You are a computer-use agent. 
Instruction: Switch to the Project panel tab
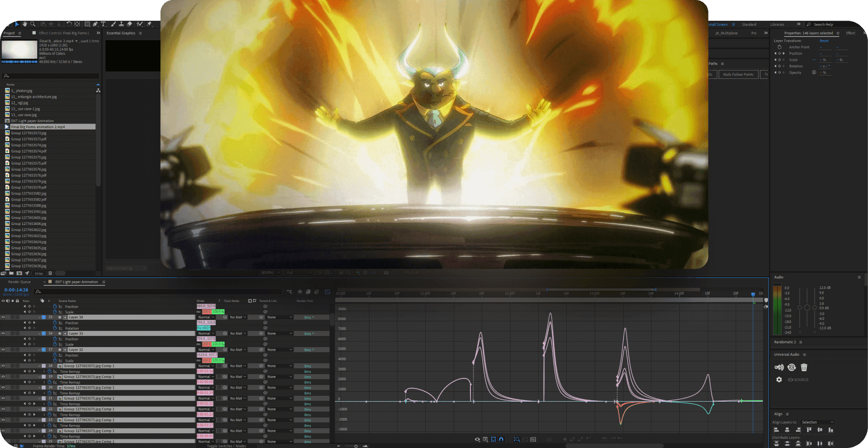(x=9, y=33)
